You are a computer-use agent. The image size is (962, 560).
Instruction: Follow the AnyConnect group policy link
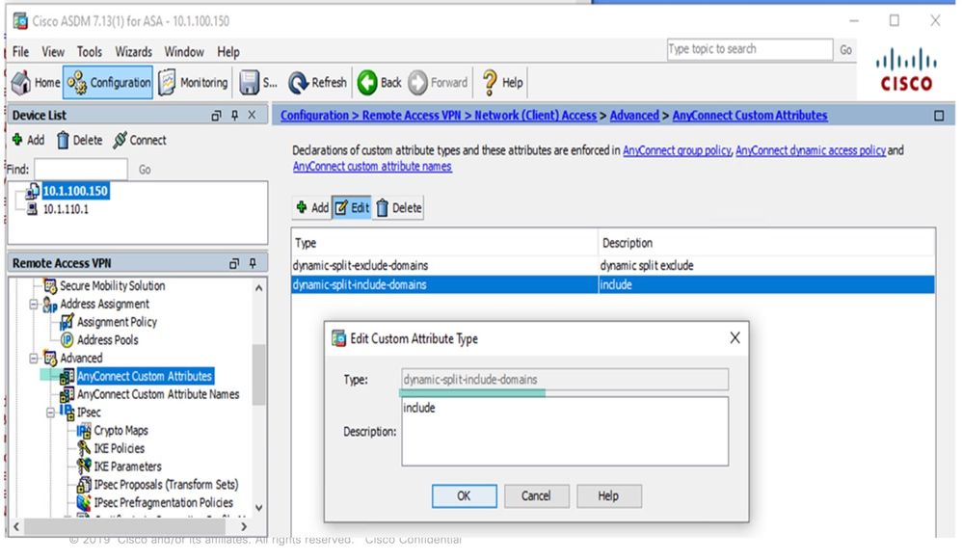pos(677,150)
